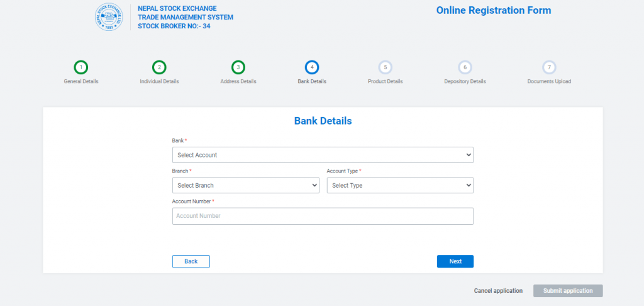
Task: Open step 7 circle icon
Action: (549, 67)
